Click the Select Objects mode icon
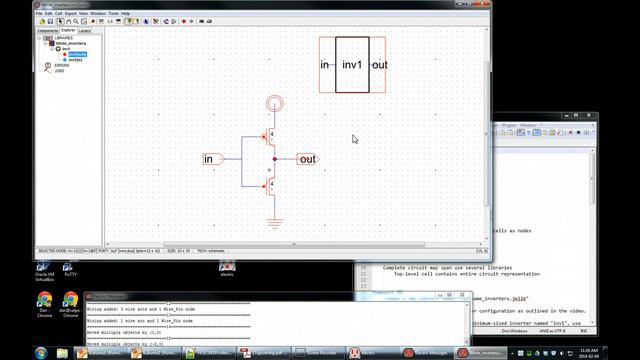 [128, 21]
